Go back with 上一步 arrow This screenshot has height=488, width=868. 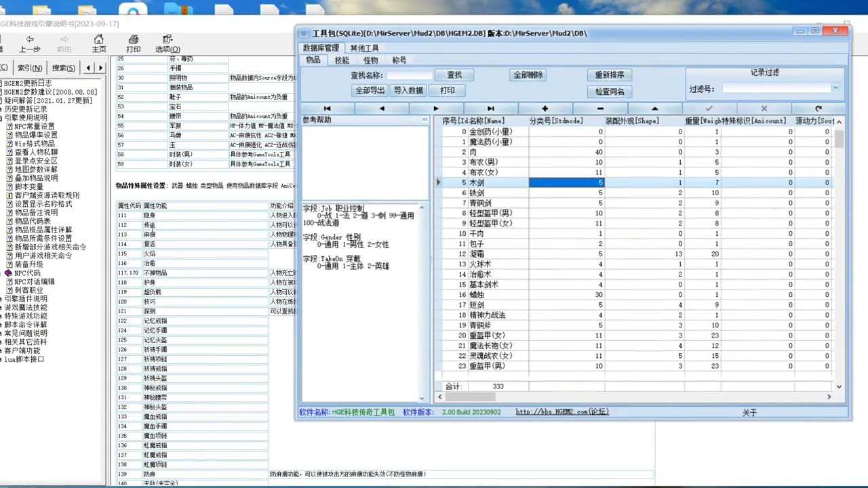[29, 44]
